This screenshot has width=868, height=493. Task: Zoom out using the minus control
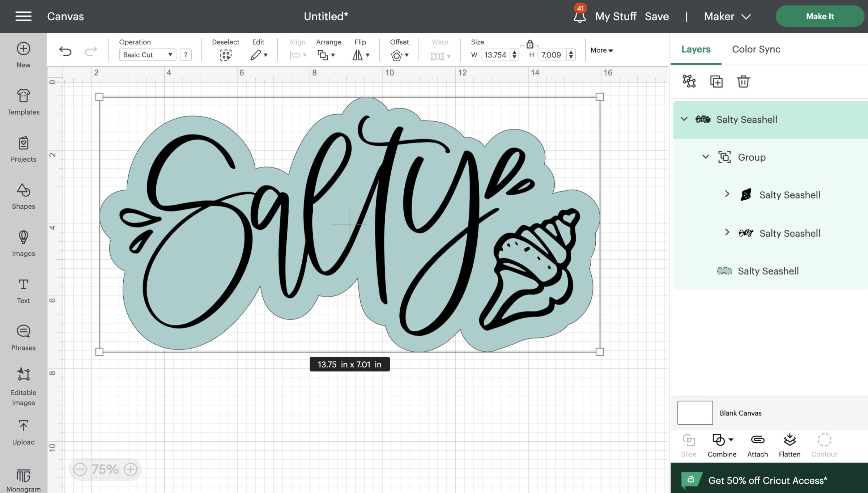tap(80, 469)
